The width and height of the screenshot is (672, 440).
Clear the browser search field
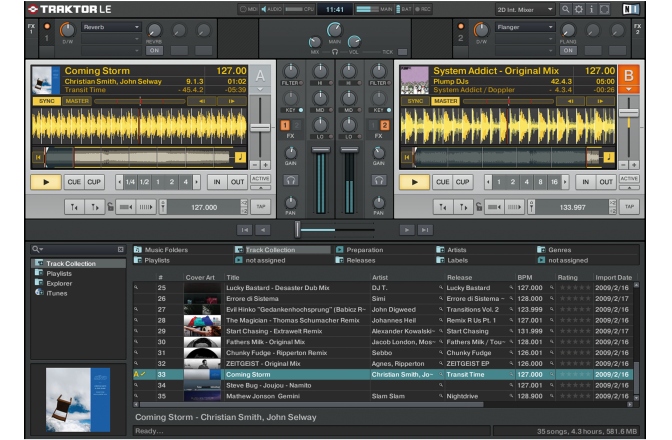[x=120, y=249]
